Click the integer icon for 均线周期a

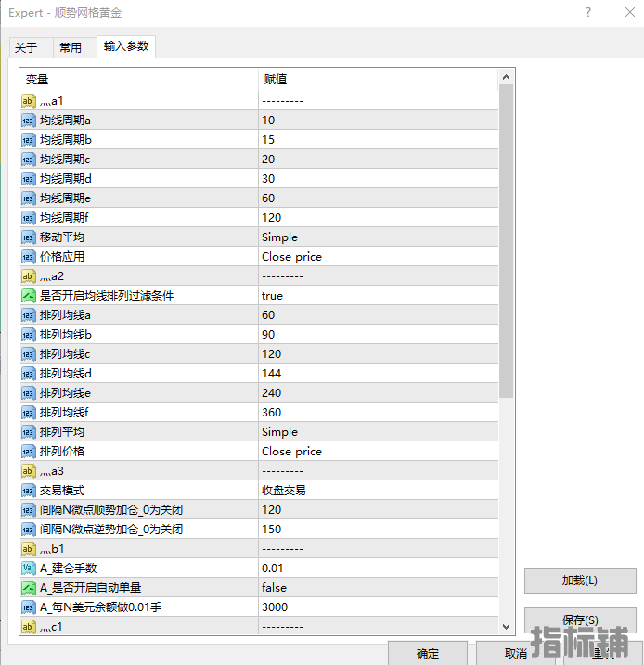pos(29,121)
